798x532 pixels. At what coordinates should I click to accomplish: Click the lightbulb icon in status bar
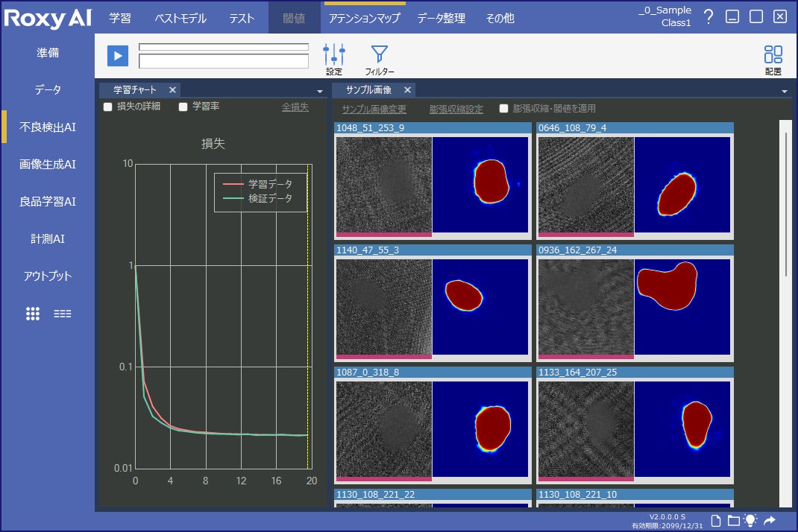[751, 520]
